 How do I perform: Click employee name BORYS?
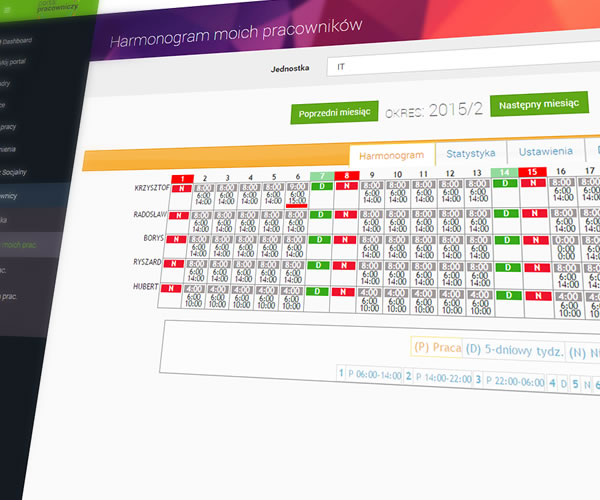pos(153,238)
